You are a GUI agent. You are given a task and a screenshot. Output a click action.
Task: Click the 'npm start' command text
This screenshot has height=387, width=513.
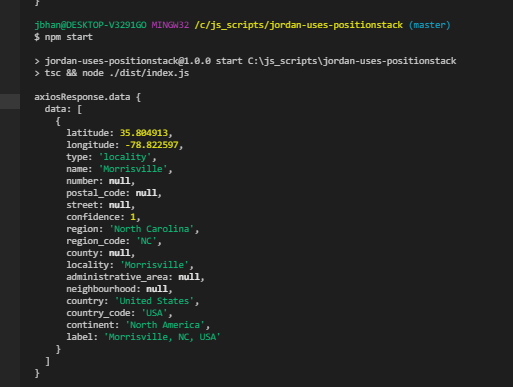69,37
